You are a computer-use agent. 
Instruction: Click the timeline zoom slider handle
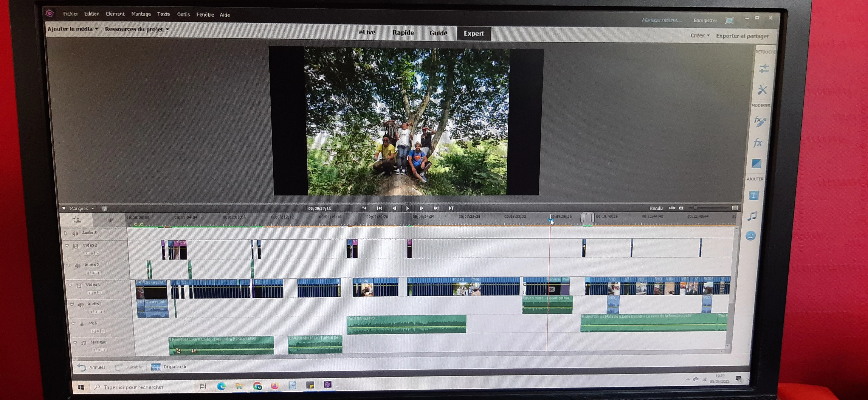tap(695, 208)
